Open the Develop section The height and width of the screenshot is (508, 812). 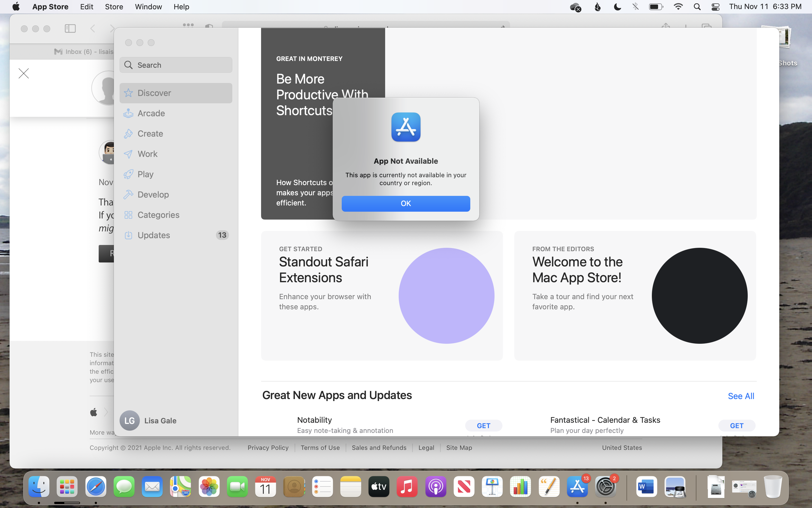pos(176,194)
